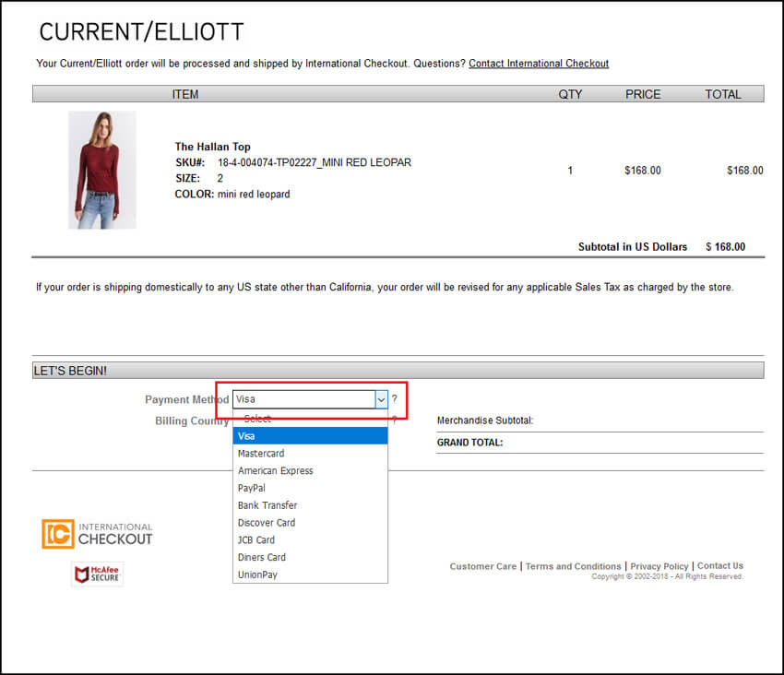Open the Privacy Policy footer link
This screenshot has height=675, width=784.
click(659, 566)
